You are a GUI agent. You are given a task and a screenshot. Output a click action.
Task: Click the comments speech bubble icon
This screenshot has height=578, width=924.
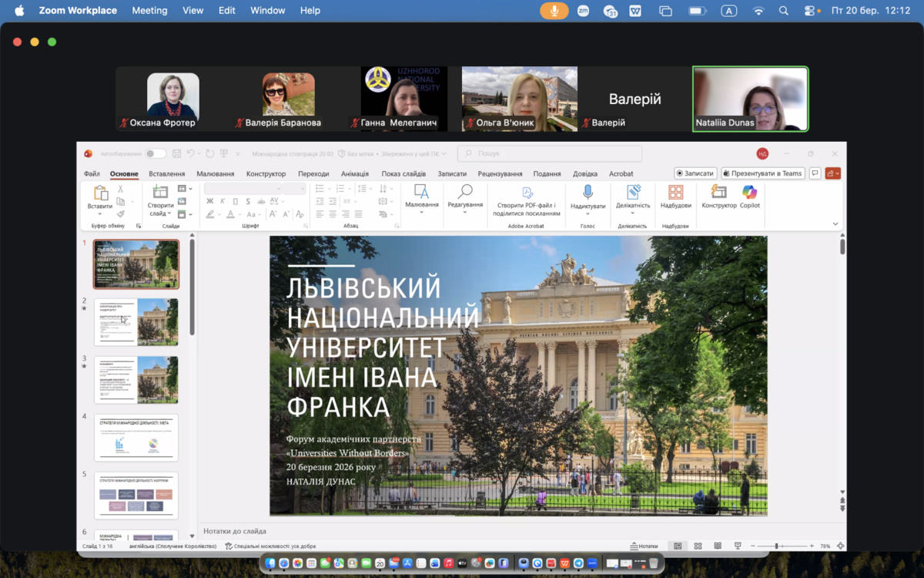tap(815, 173)
